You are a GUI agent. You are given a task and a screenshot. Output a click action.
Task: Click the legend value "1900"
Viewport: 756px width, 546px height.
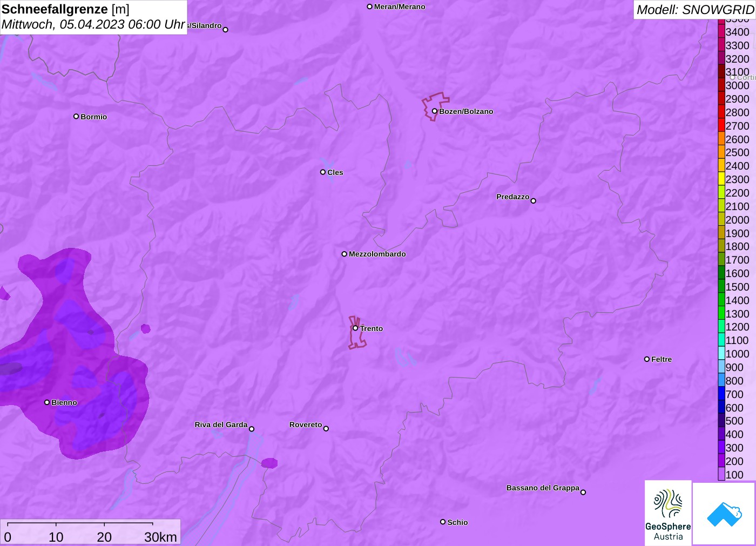click(737, 233)
